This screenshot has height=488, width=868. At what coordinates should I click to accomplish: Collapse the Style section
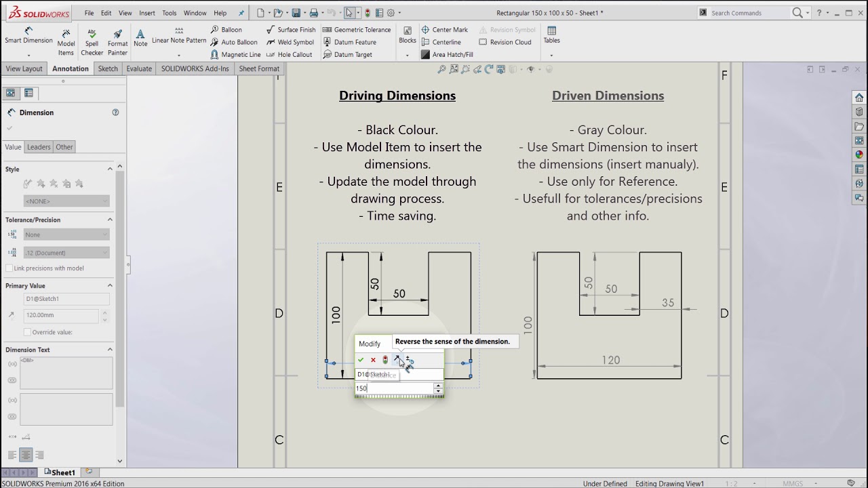click(x=110, y=169)
